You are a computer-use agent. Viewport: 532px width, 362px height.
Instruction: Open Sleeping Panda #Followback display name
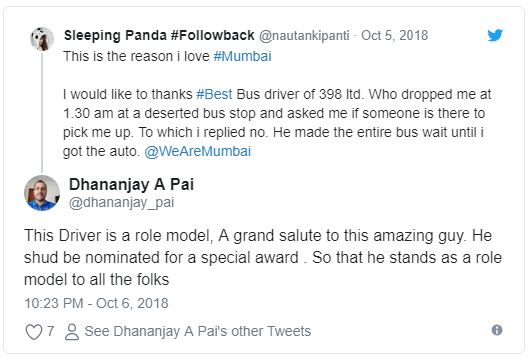[x=159, y=35]
